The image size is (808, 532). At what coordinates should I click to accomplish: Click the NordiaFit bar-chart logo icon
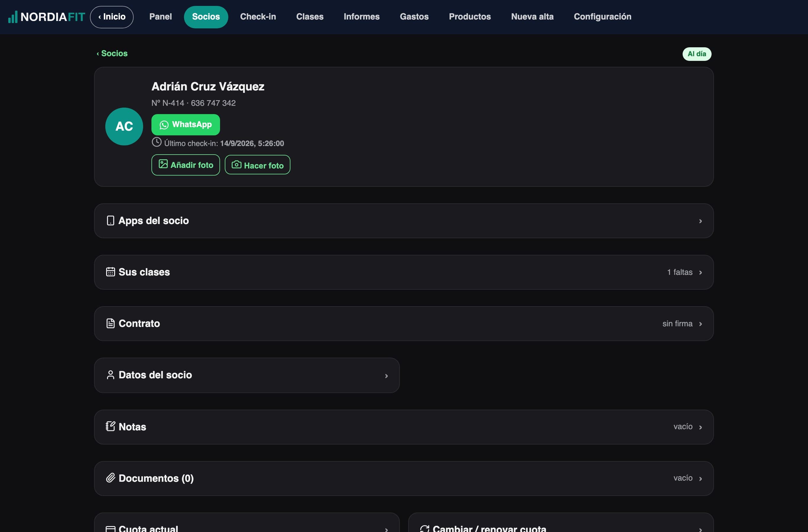coord(12,17)
